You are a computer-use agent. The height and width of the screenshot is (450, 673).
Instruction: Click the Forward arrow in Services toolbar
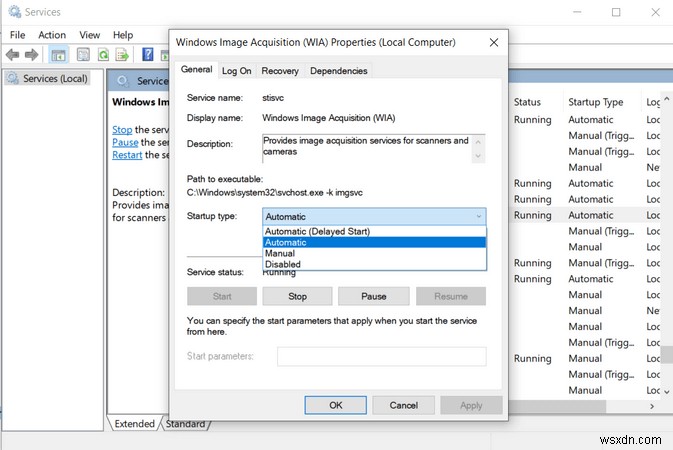(31, 55)
